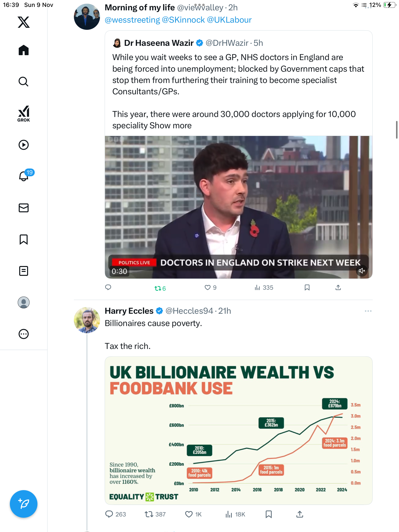Compose a new post
The image size is (399, 532).
(24, 504)
